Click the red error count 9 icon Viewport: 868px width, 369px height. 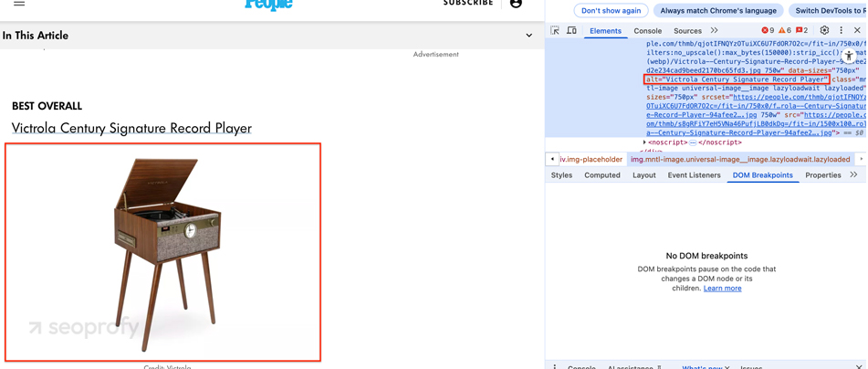pos(768,30)
